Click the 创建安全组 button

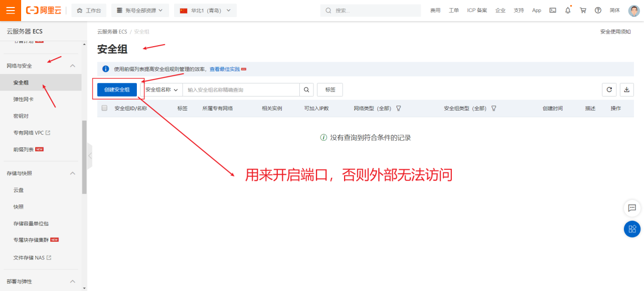[117, 89]
